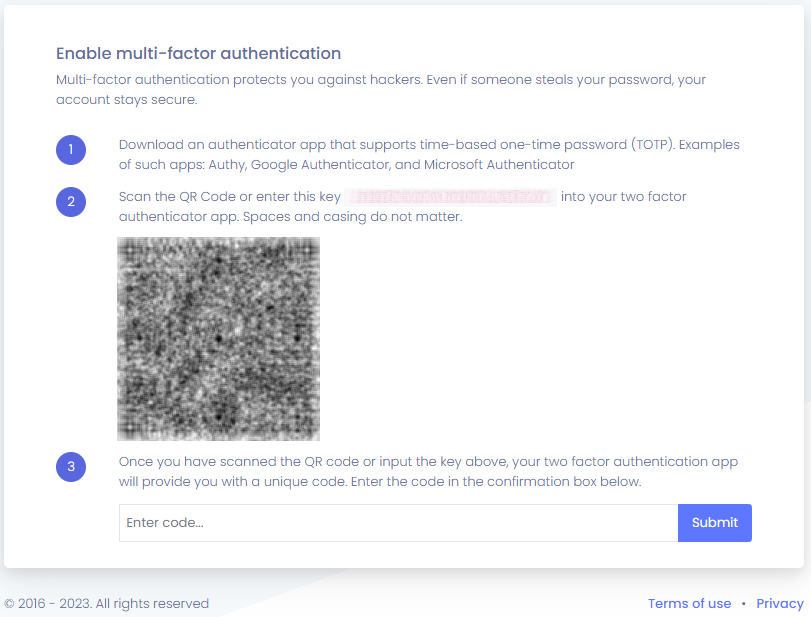
Task: Select the blurred secret key text
Action: 450,197
